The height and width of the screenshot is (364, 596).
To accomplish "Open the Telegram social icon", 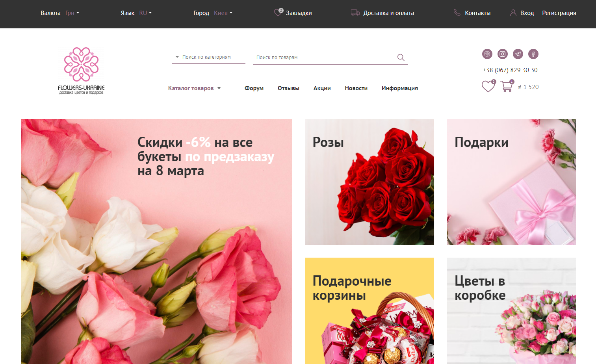I will coord(518,54).
